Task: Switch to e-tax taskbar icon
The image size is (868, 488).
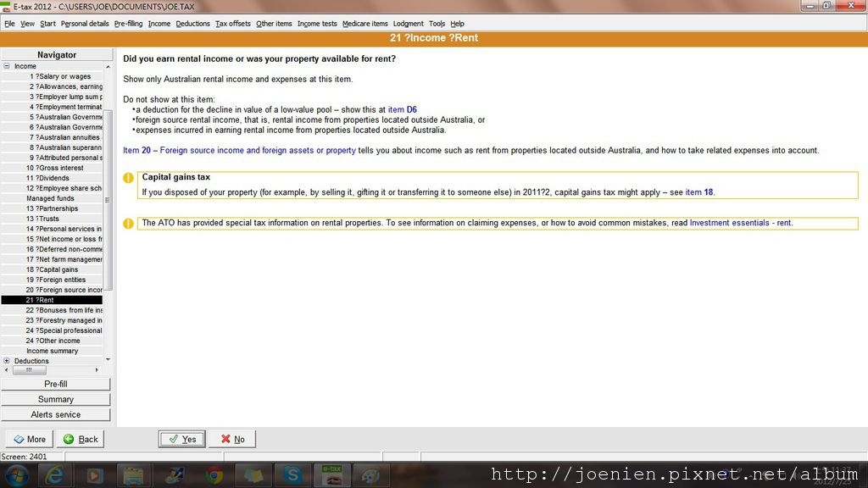Action: pos(332,474)
